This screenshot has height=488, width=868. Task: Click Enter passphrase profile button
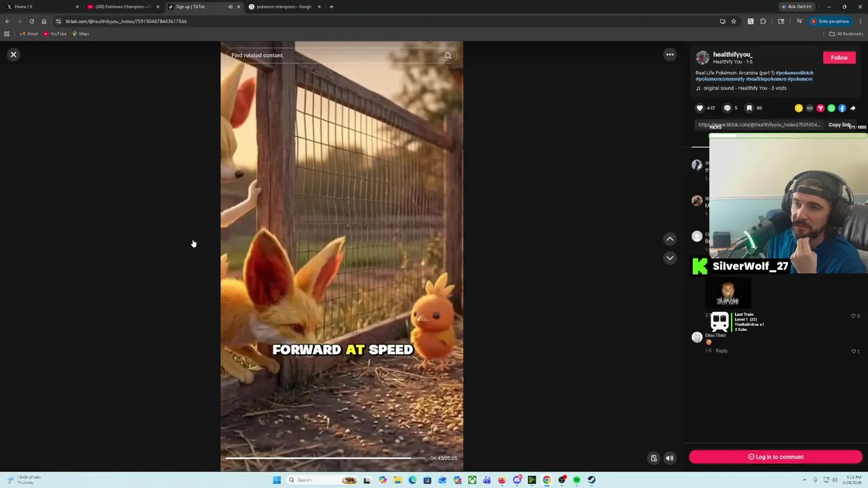pyautogui.click(x=830, y=21)
